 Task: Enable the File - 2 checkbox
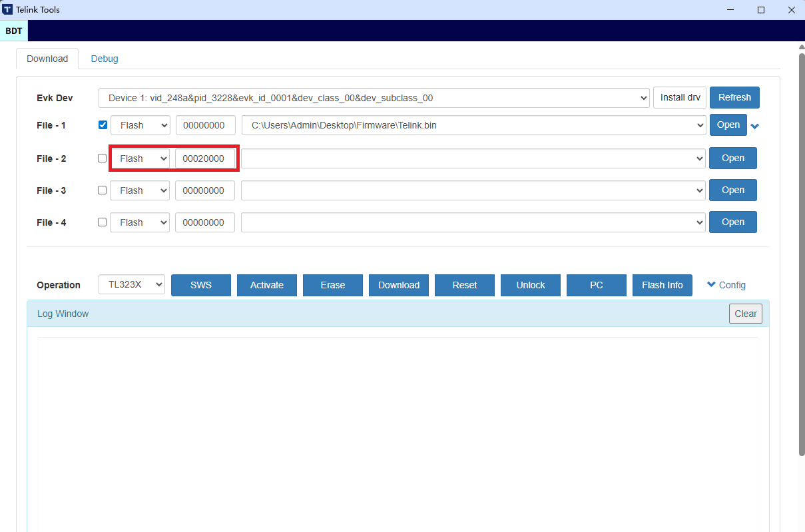[x=102, y=158]
